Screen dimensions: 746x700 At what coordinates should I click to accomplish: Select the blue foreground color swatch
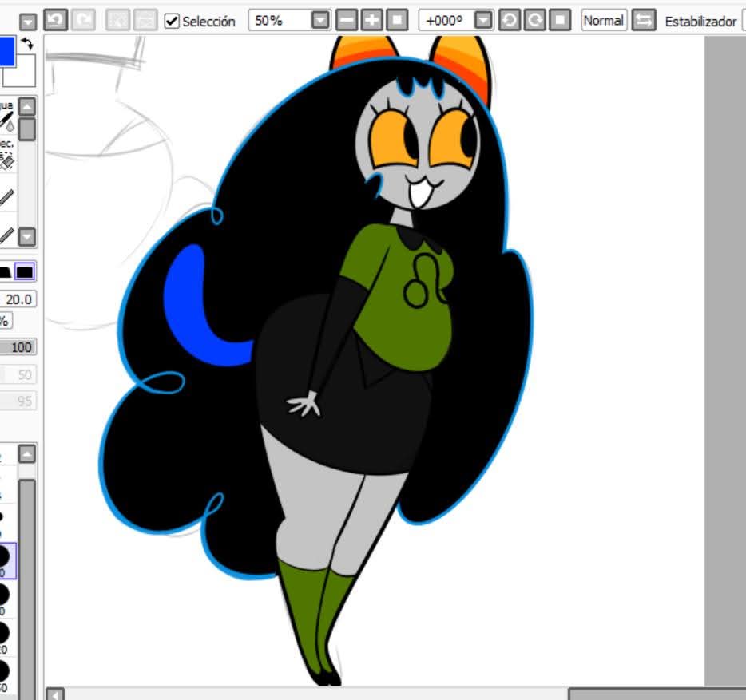[7, 51]
